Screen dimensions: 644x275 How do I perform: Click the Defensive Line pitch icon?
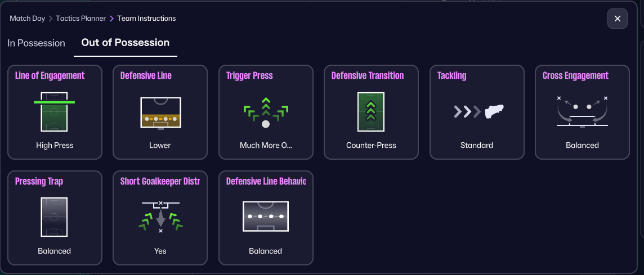160,112
